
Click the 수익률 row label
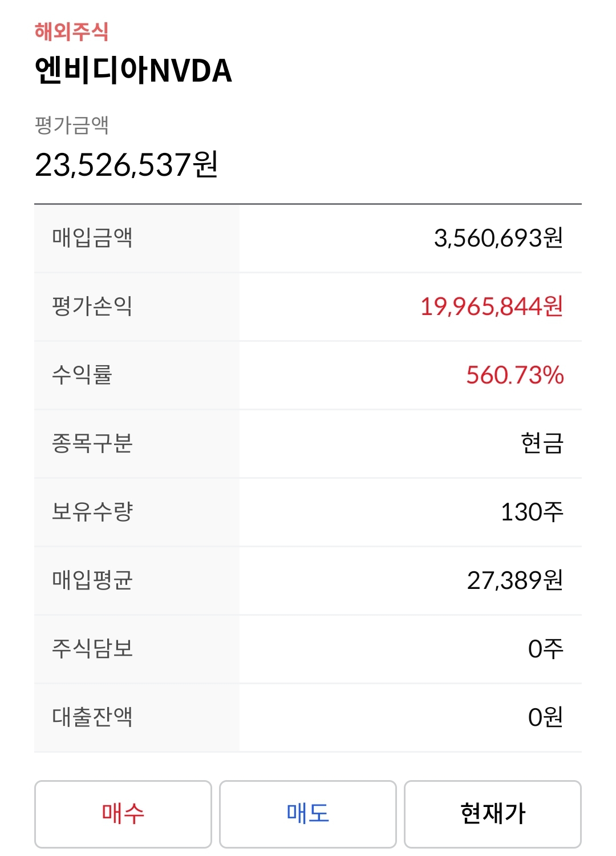(82, 374)
